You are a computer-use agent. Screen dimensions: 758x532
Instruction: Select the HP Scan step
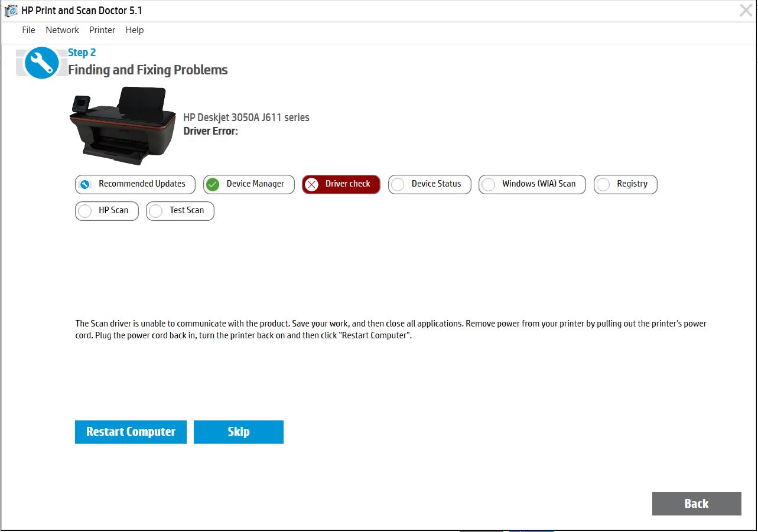[x=107, y=211]
